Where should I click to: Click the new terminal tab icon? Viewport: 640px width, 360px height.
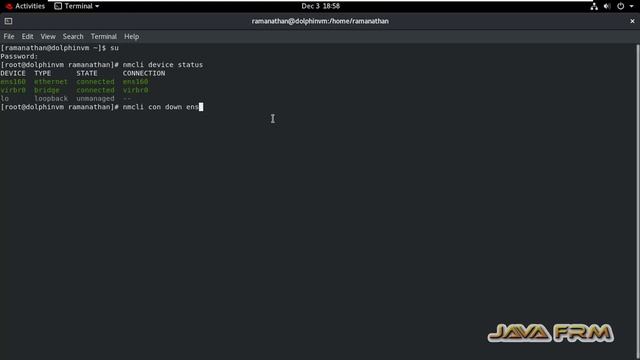(x=9, y=21)
